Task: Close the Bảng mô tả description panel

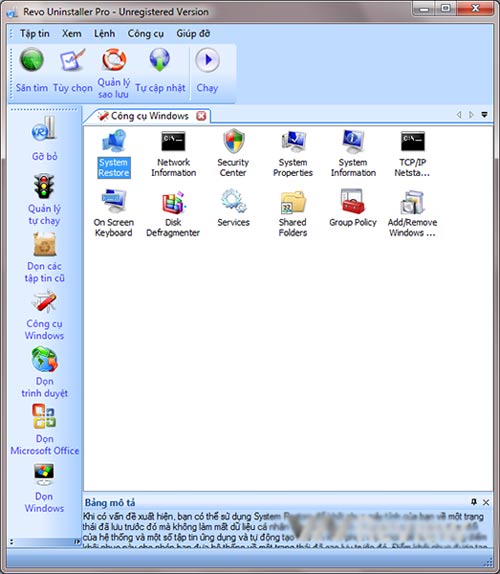Action: (x=486, y=502)
